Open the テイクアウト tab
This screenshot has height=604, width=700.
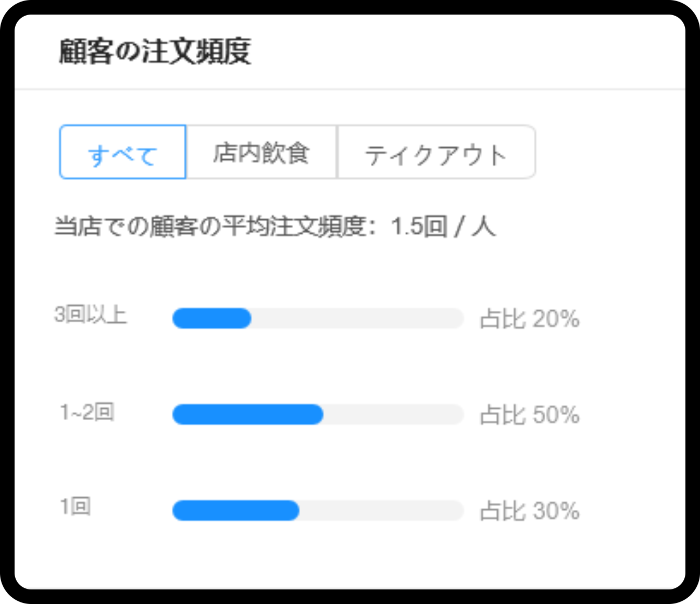tap(436, 153)
